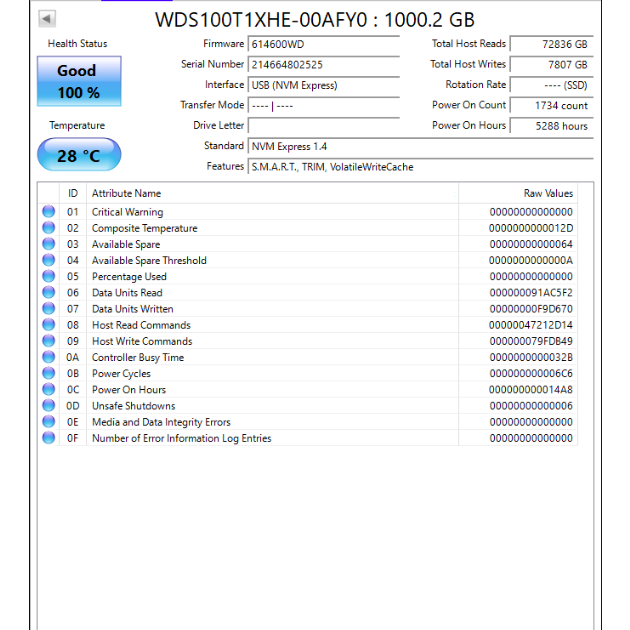Viewport: 630px width, 630px height.
Task: Click raw value 00000000000064
Action: tap(531, 244)
